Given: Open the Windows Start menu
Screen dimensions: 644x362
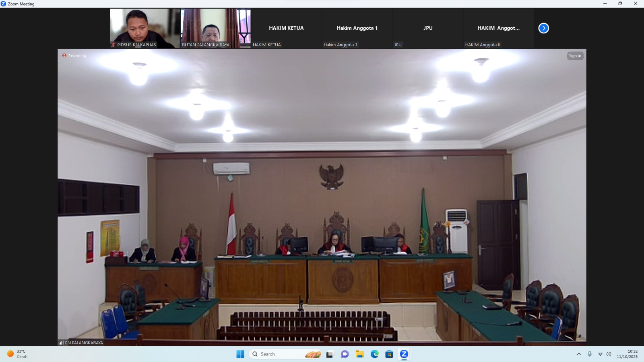Looking at the screenshot, I should point(240,354).
